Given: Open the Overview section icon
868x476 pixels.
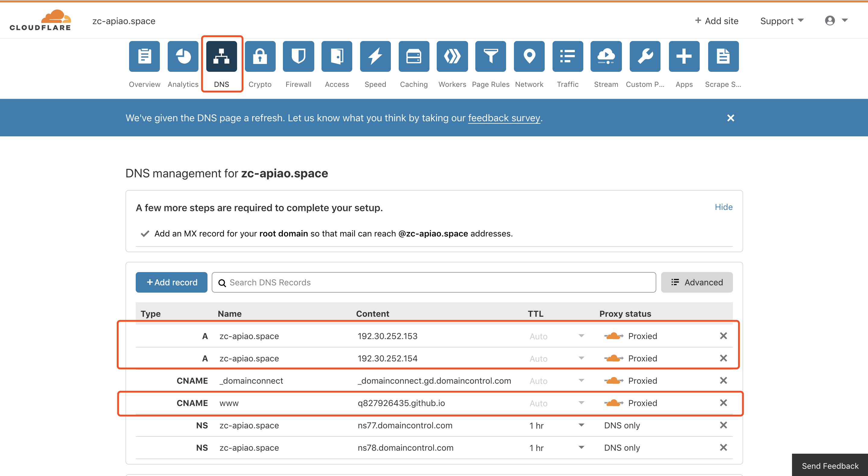Looking at the screenshot, I should 144,56.
